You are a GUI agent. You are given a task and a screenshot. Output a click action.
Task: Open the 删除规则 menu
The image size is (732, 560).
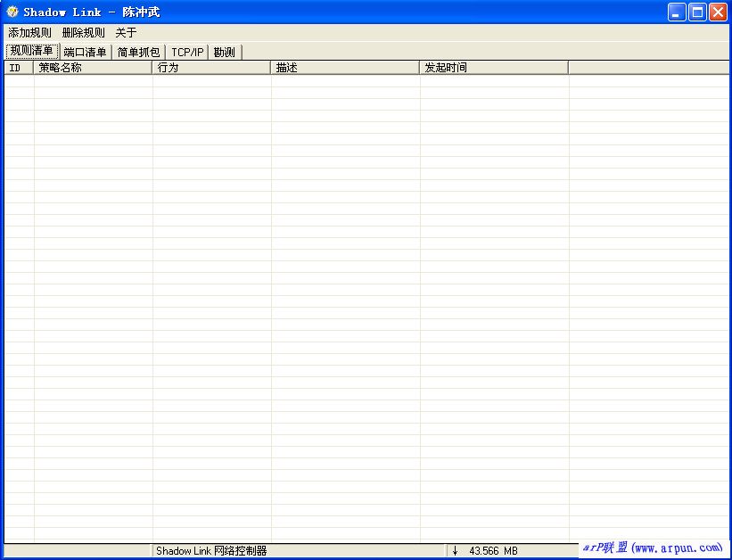tap(83, 32)
